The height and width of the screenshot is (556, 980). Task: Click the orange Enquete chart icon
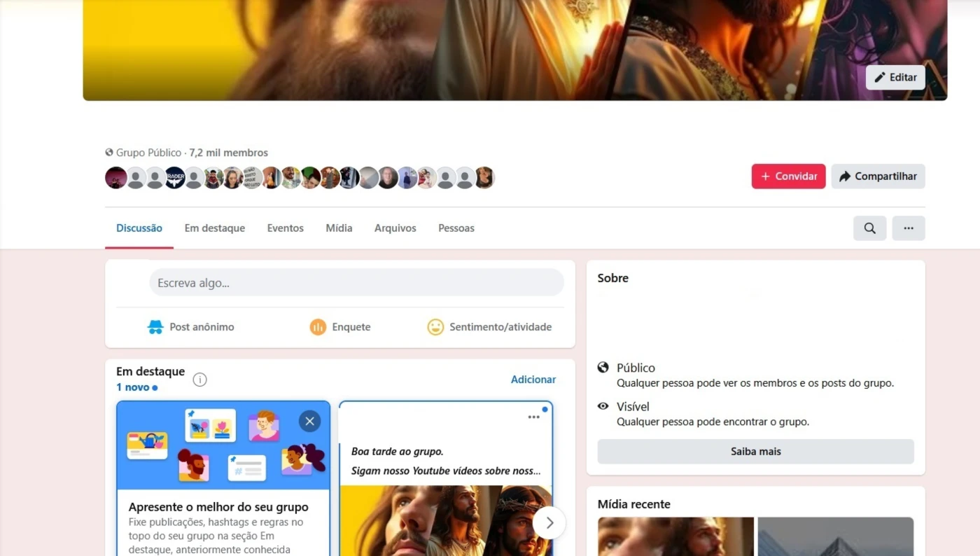(x=318, y=327)
